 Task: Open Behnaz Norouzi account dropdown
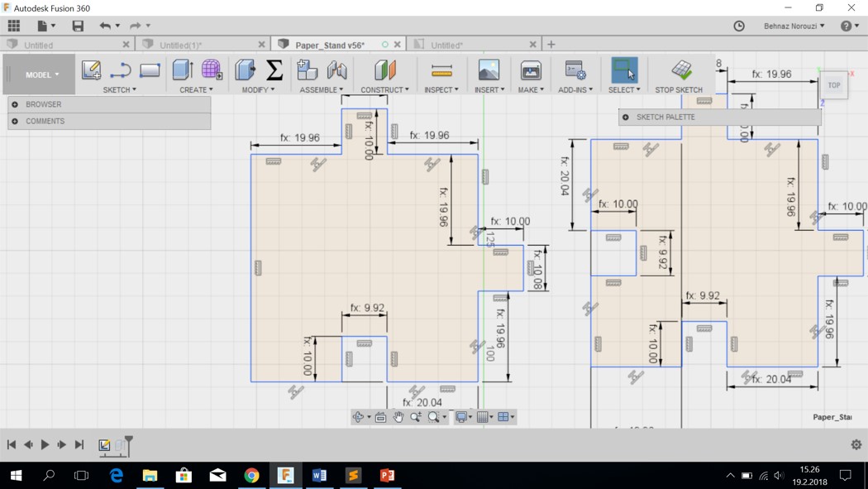794,26
